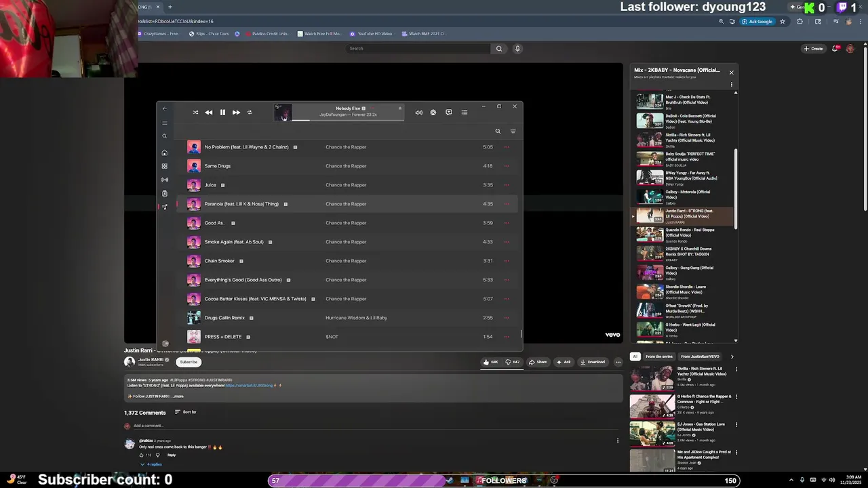Image resolution: width=868 pixels, height=488 pixels.
Task: Open Radio in music sidebar
Action: (164, 180)
